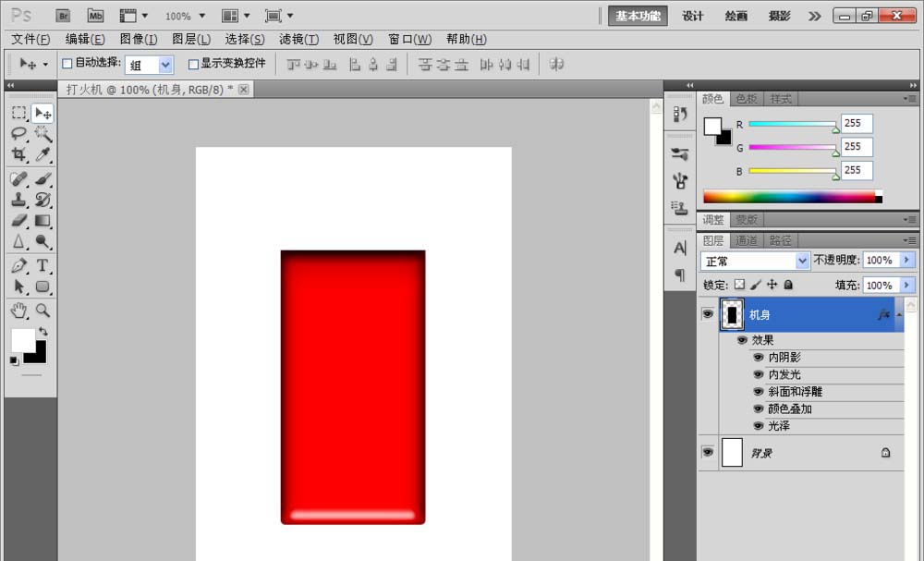This screenshot has height=561, width=924.
Task: Select the Gradient tool
Action: coord(41,221)
